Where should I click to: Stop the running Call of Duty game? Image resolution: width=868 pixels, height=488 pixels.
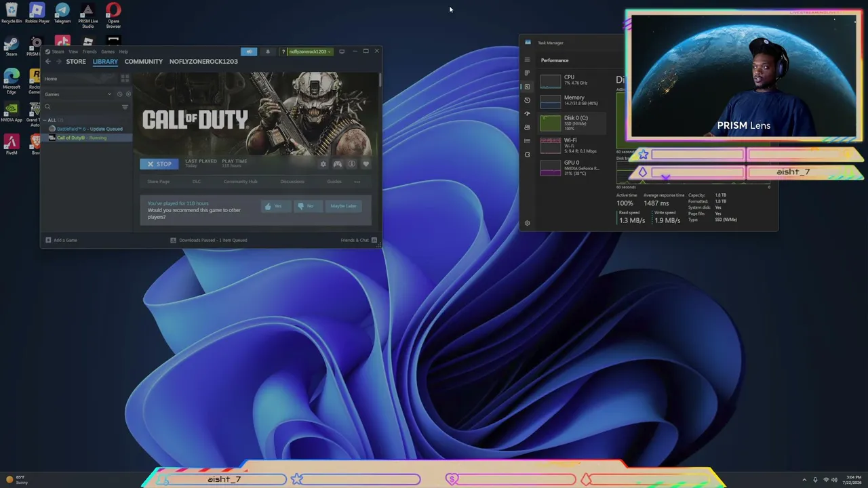[x=159, y=164]
